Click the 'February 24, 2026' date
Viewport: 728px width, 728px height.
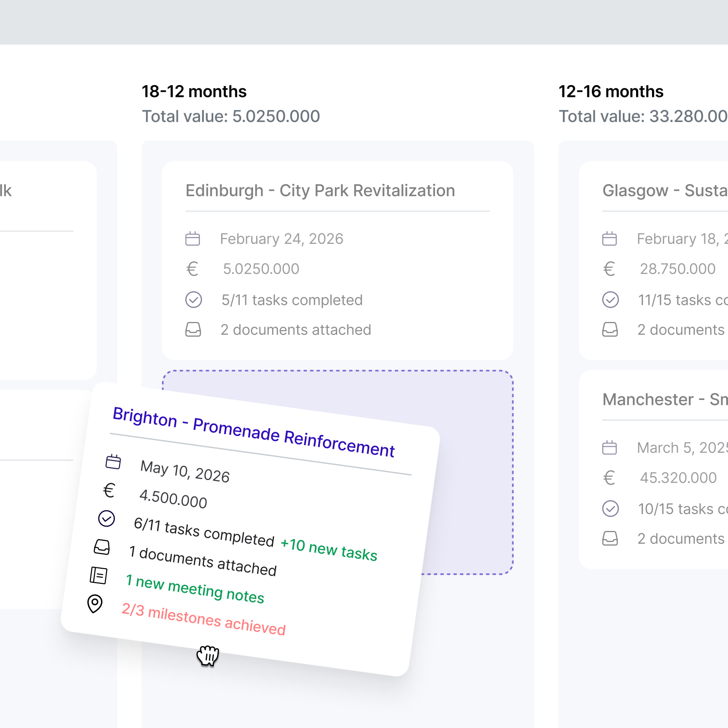(282, 239)
